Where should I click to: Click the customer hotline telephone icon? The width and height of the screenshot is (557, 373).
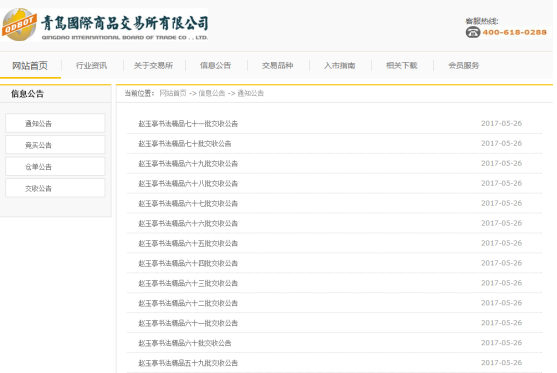coord(473,32)
